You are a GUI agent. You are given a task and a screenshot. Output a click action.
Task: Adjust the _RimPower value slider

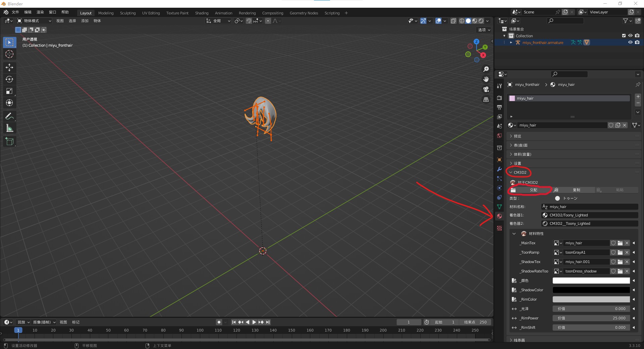pyautogui.click(x=591, y=318)
